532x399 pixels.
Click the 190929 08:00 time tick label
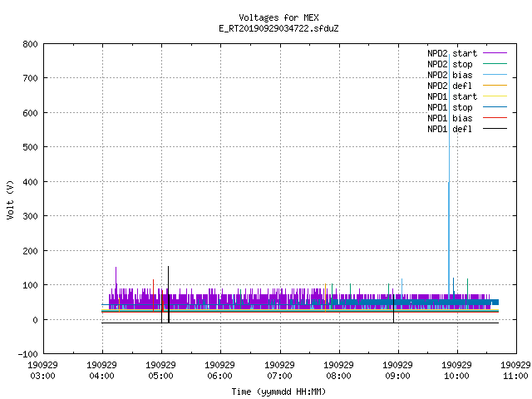[x=338, y=371]
